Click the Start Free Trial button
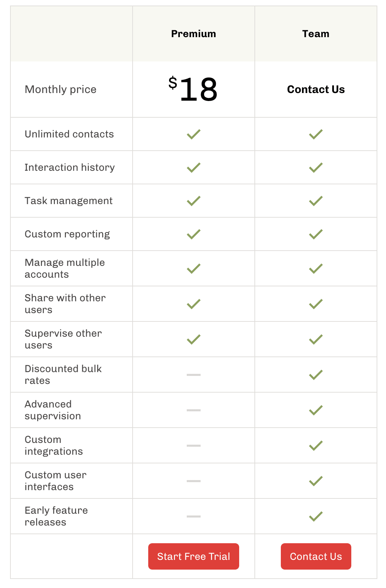This screenshot has height=588, width=386. [193, 556]
